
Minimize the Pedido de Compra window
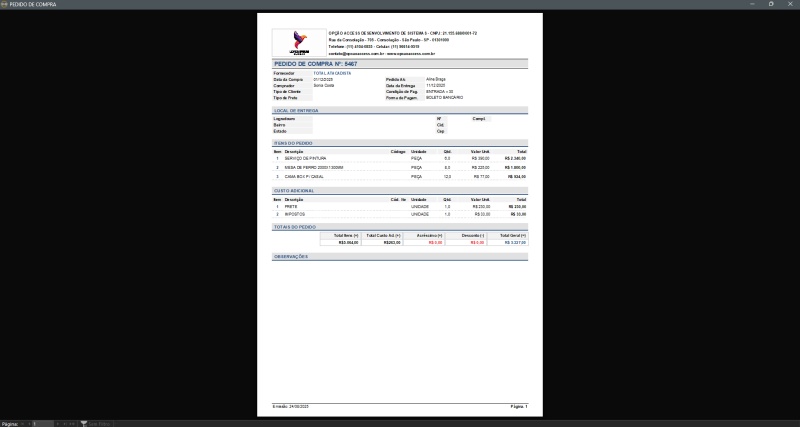748,4
